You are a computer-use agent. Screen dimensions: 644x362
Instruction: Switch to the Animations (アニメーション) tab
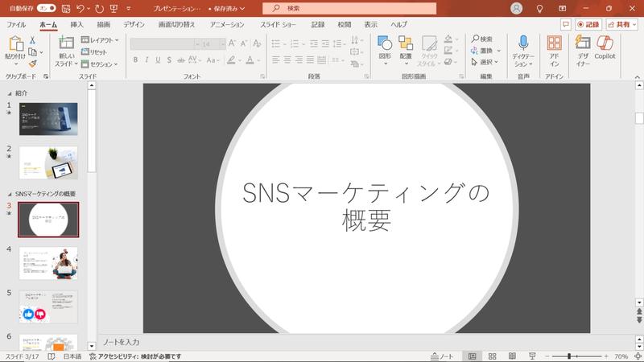pyautogui.click(x=227, y=25)
